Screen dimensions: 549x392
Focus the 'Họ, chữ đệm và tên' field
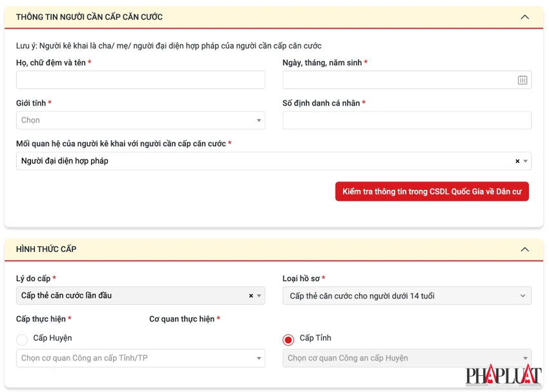tap(140, 80)
